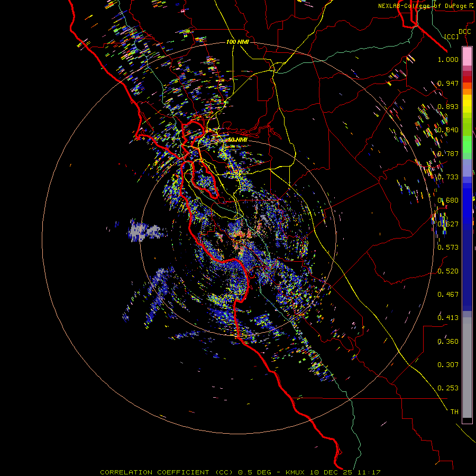Click the CORRELATION COEFFICIENT caption text
Image resolution: width=476 pixels, height=476 pixels.
[154, 472]
